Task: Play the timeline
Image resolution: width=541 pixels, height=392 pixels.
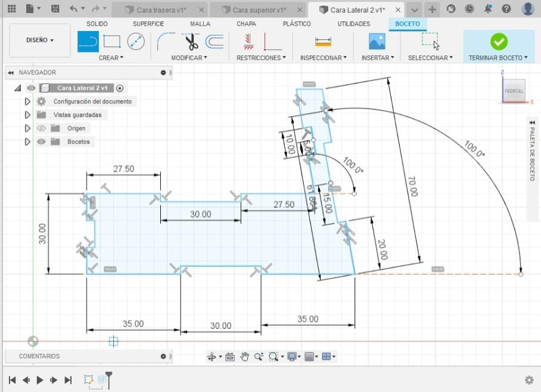Action: click(x=40, y=380)
